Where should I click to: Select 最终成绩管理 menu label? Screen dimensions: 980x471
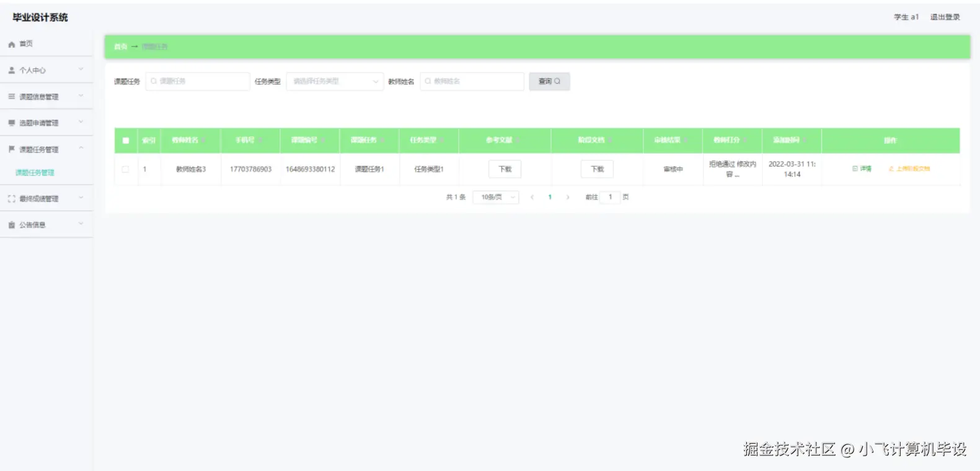tap(39, 199)
